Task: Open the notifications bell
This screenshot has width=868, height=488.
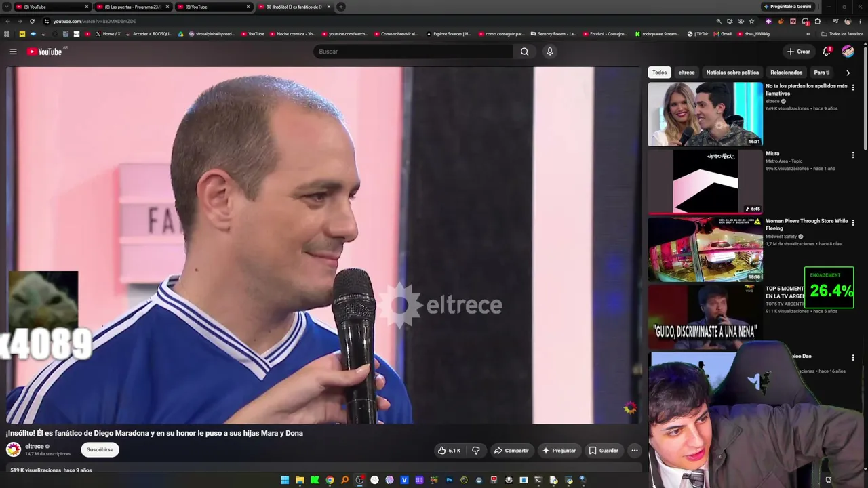Action: [827, 52]
